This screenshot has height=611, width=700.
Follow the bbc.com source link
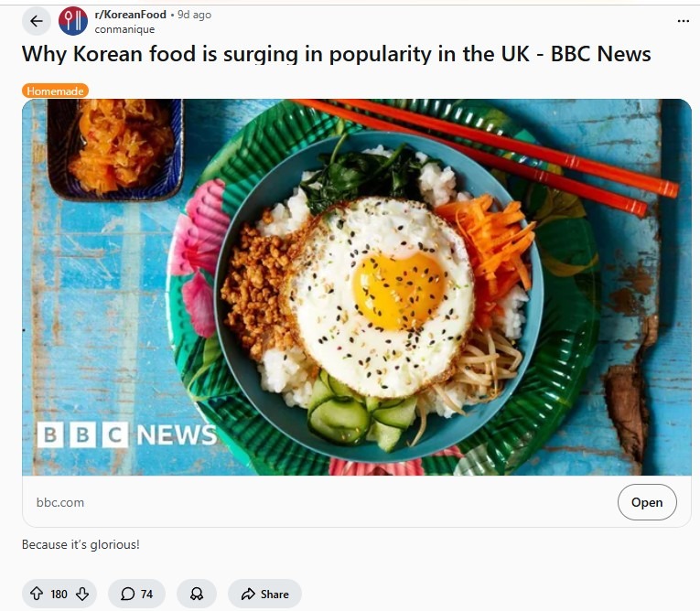pos(60,502)
